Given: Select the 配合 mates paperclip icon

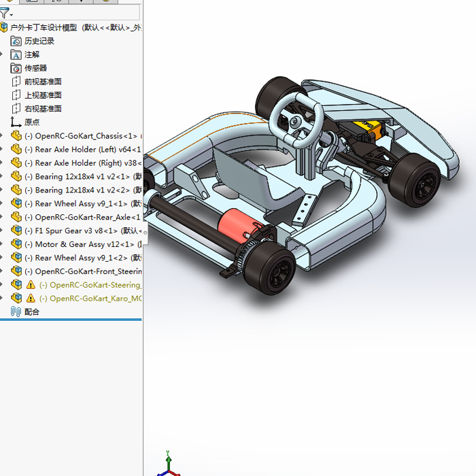Looking at the screenshot, I should 16,311.
